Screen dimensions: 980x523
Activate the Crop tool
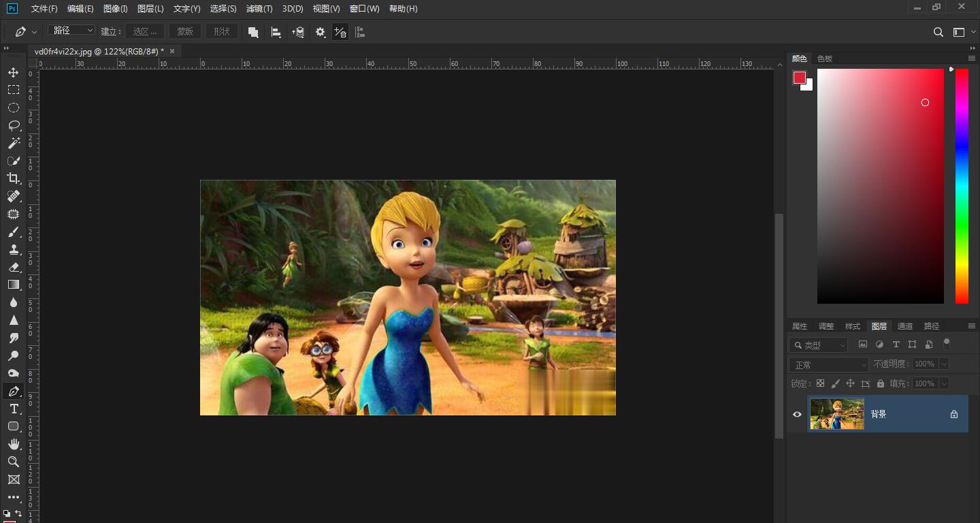pos(13,178)
